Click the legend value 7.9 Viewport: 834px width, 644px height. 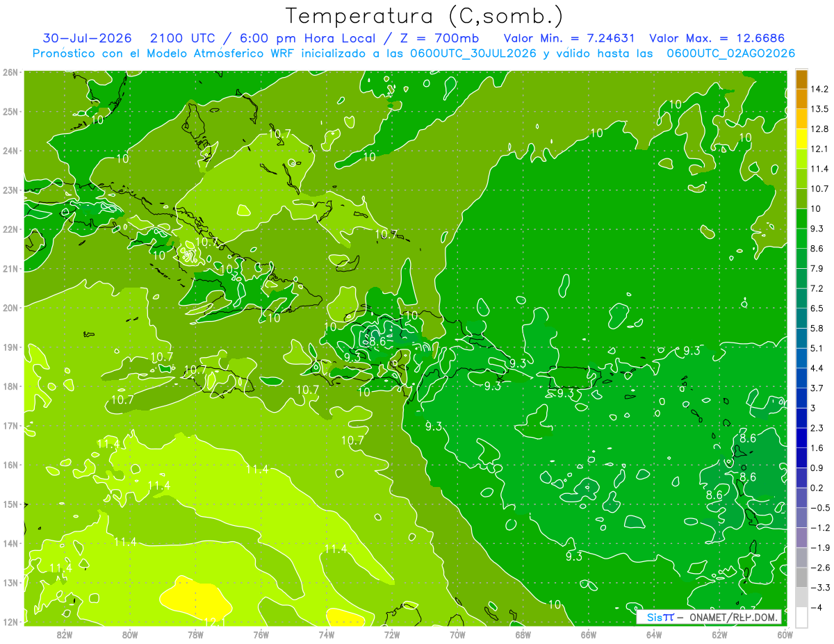pyautogui.click(x=817, y=269)
